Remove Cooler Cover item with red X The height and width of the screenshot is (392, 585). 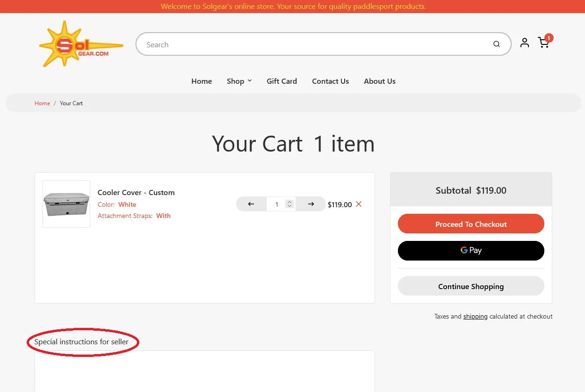pos(359,204)
